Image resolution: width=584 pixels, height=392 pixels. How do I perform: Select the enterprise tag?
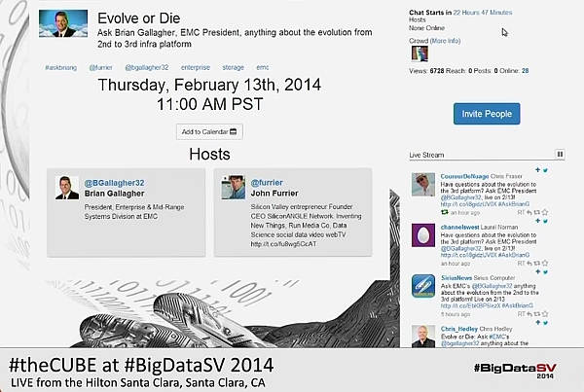point(196,68)
